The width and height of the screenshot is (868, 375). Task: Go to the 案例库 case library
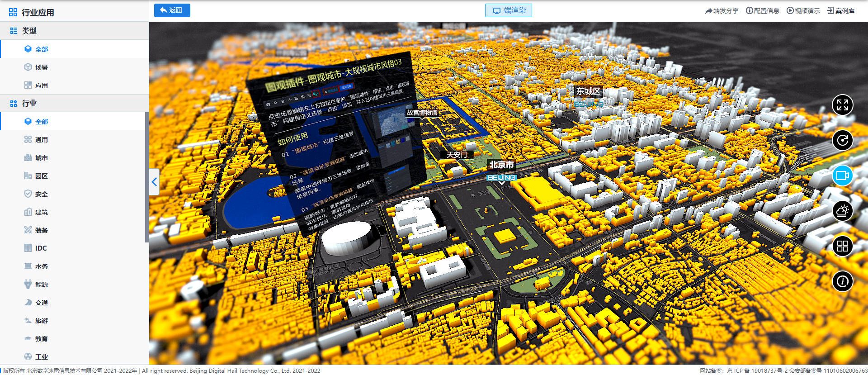click(x=841, y=11)
